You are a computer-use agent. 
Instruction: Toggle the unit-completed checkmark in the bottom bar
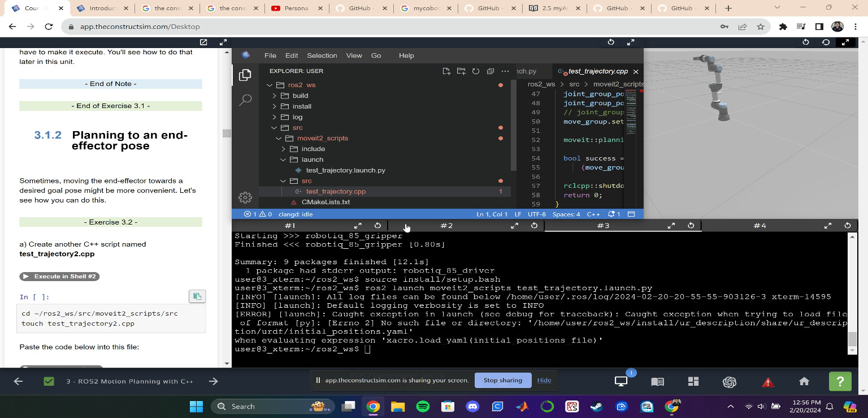(49, 381)
